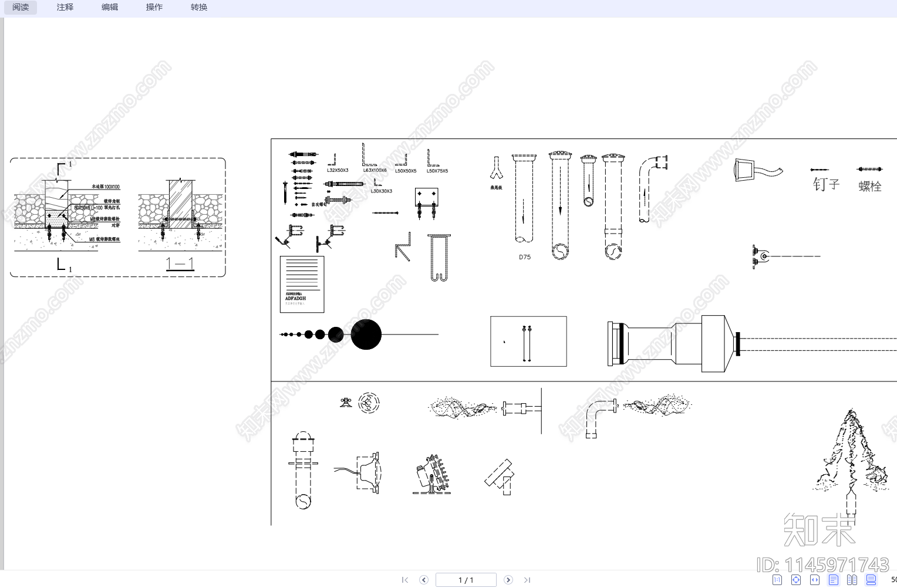Click the D75 pipe label
This screenshot has width=897, height=588.
pos(525,257)
